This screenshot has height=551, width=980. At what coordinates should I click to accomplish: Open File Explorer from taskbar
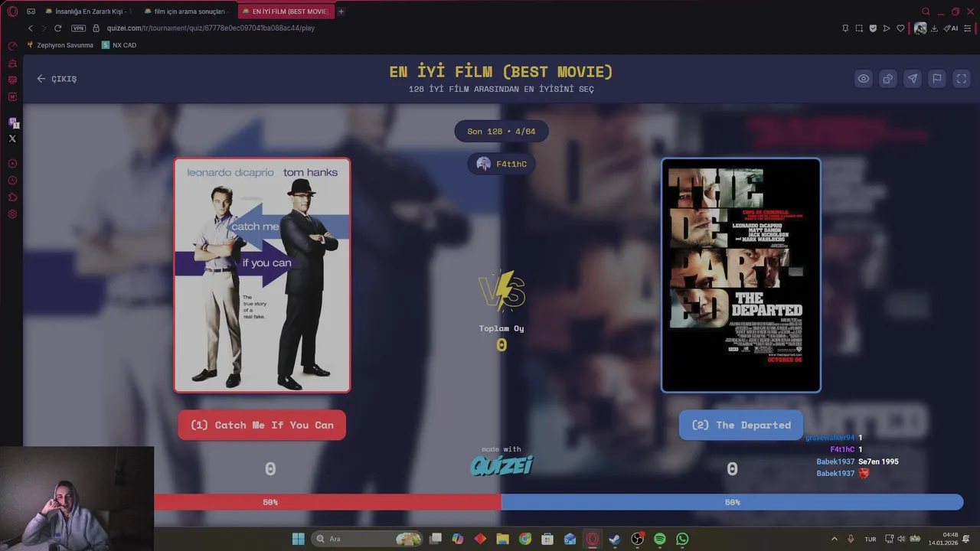pyautogui.click(x=502, y=539)
